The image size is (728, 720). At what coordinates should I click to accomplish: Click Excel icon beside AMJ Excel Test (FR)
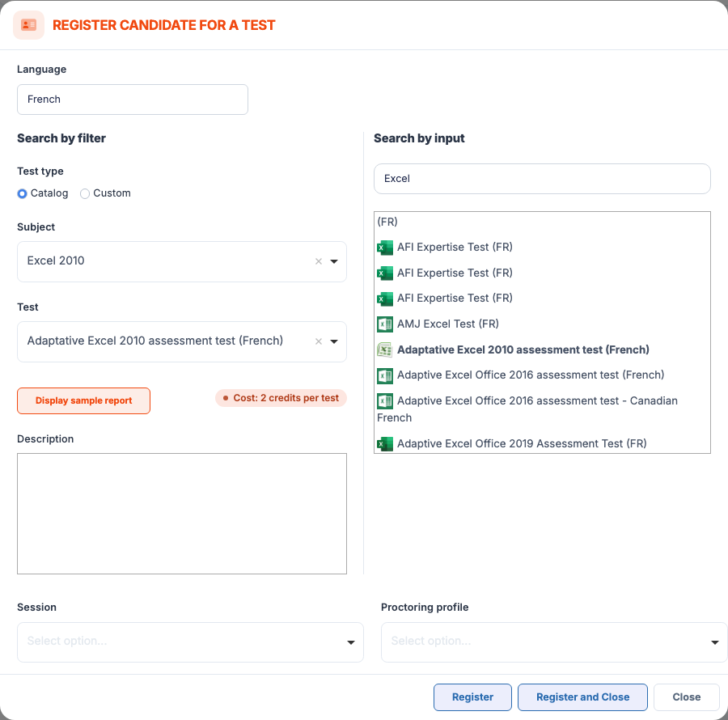click(x=385, y=324)
